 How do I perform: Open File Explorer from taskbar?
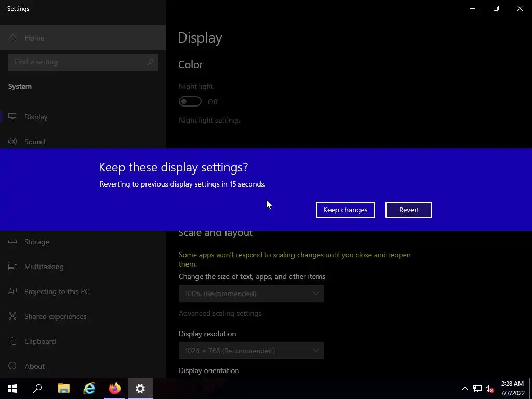point(64,389)
